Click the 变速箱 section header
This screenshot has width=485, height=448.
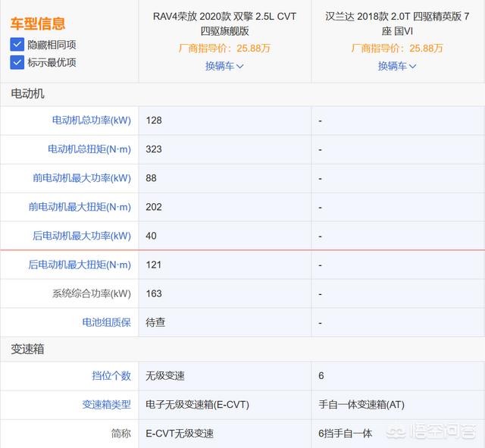(x=27, y=349)
